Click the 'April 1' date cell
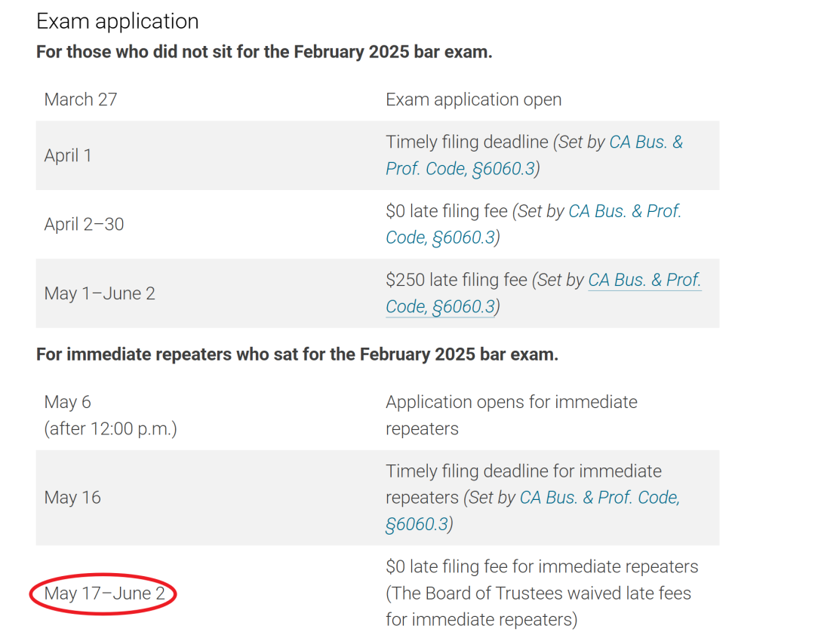This screenshot has height=644, width=815. (x=68, y=155)
